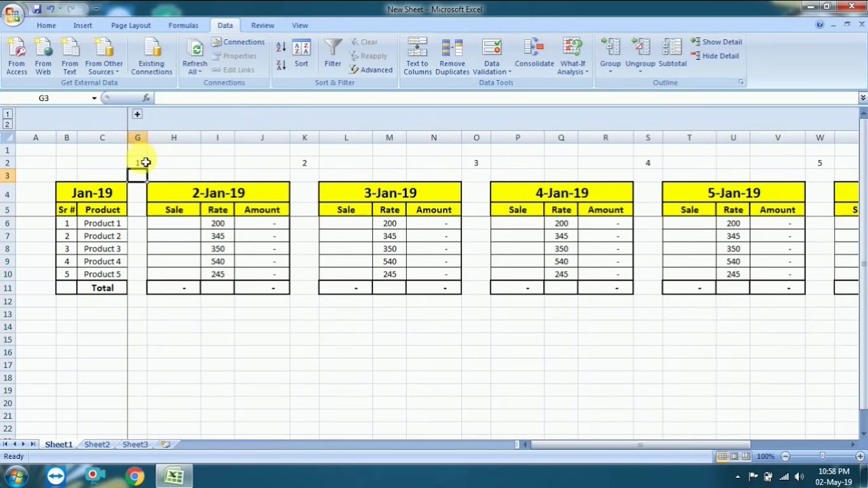
Task: Switch to Sheet2
Action: pyautogui.click(x=97, y=445)
